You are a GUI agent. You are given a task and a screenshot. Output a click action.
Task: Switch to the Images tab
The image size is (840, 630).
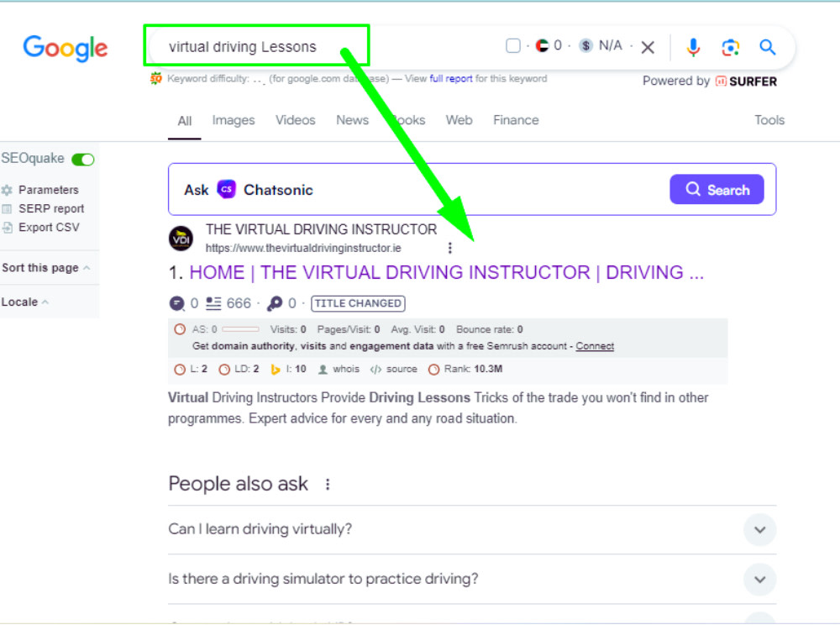point(233,120)
